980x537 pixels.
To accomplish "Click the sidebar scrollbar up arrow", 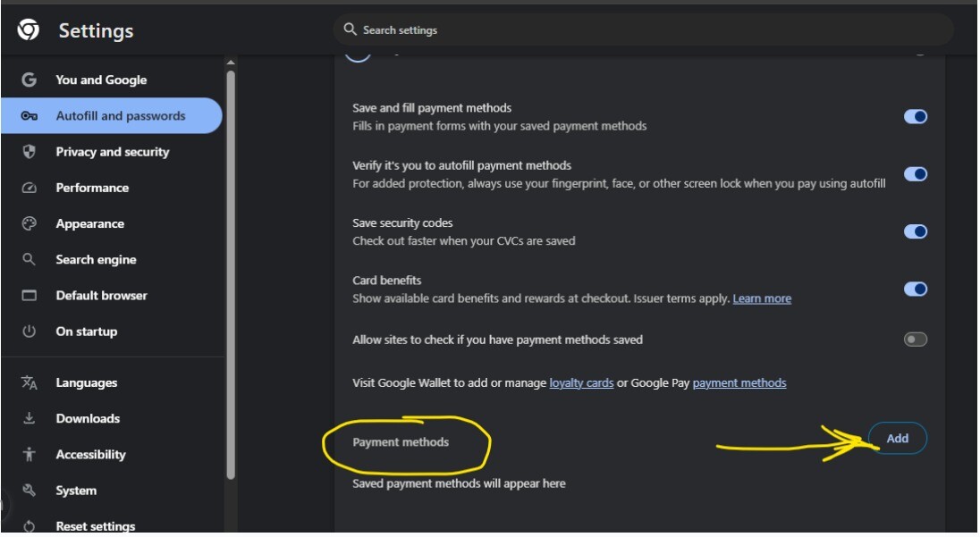I will tap(231, 63).
